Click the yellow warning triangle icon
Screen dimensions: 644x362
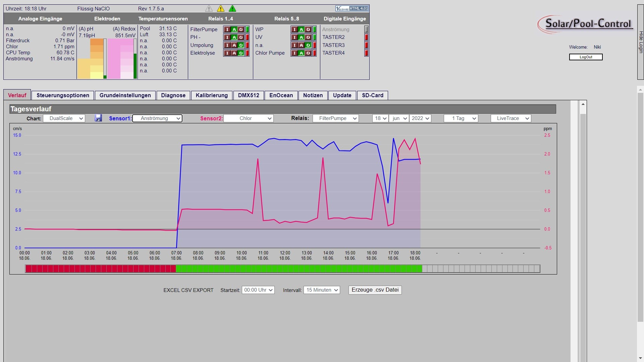point(221,9)
